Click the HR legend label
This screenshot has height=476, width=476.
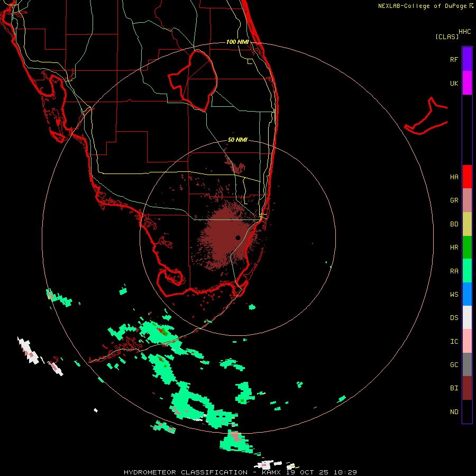[x=454, y=248]
